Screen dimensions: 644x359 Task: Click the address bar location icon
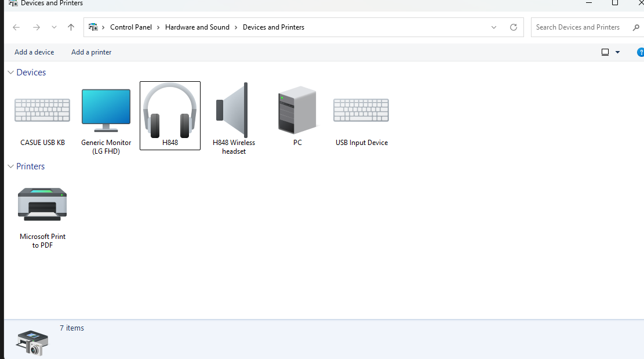(x=93, y=27)
